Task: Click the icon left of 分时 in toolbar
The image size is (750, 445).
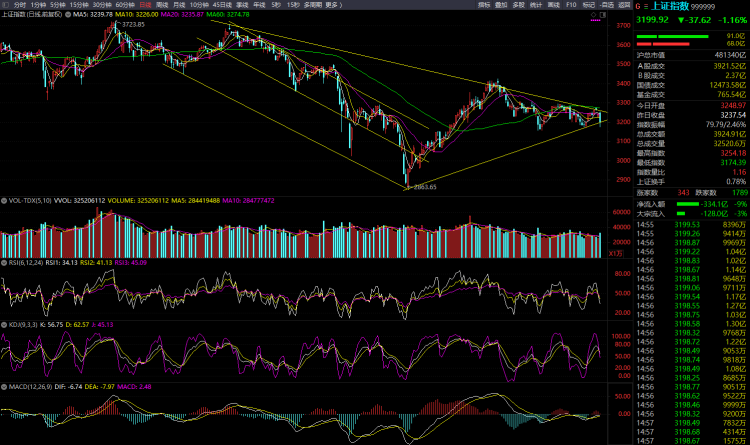Action: tap(5, 5)
